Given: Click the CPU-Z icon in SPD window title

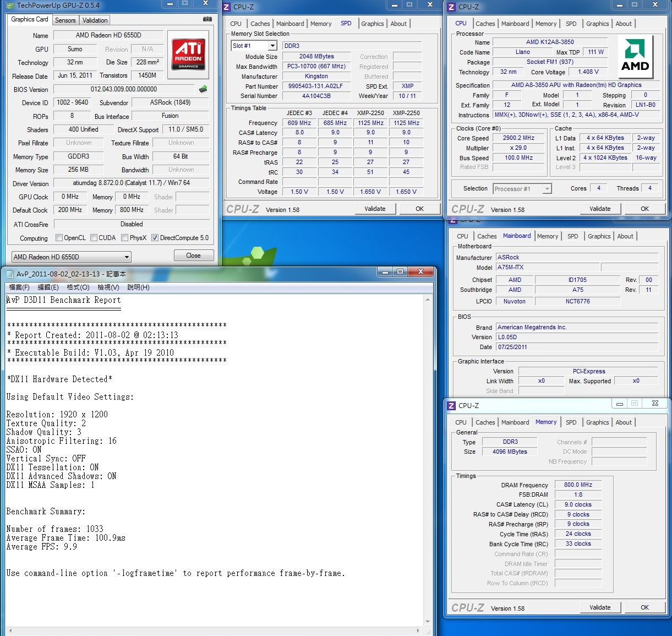Looking at the screenshot, I should [227, 7].
